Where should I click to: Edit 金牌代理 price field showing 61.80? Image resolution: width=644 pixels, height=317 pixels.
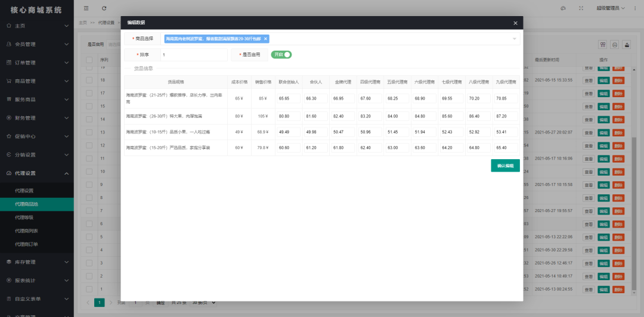pos(343,148)
